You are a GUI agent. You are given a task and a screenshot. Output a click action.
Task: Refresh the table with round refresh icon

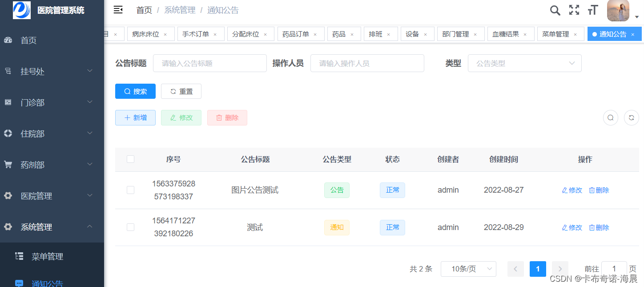point(632,118)
